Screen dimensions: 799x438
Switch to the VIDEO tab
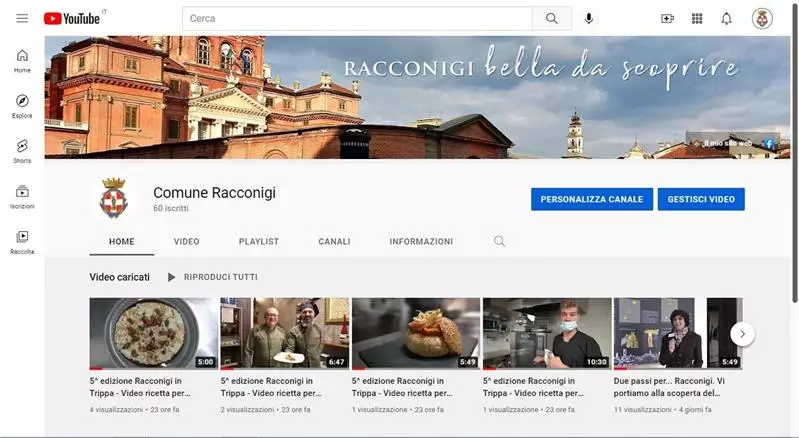click(186, 241)
